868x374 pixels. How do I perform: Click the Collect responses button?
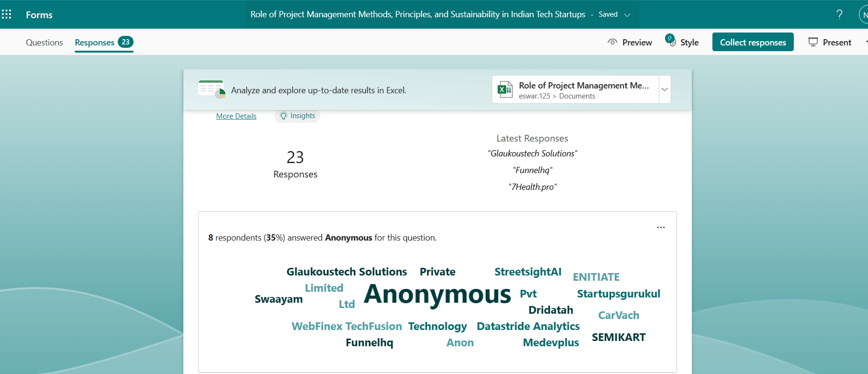coord(753,42)
